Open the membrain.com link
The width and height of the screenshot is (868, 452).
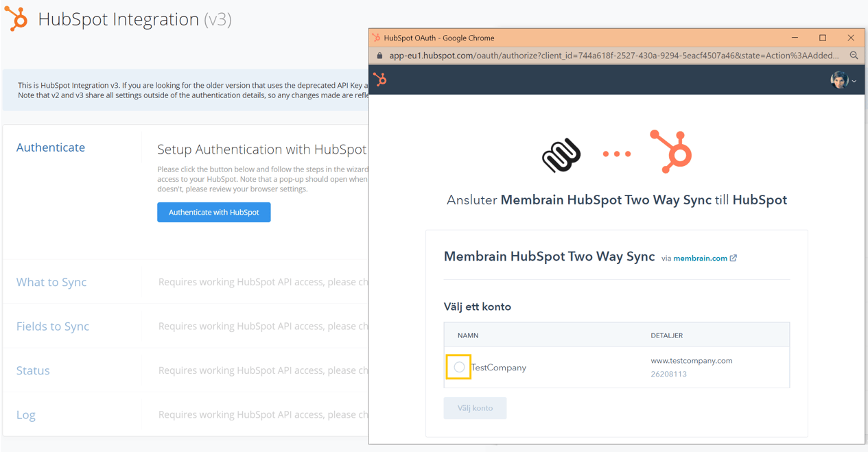pos(700,259)
